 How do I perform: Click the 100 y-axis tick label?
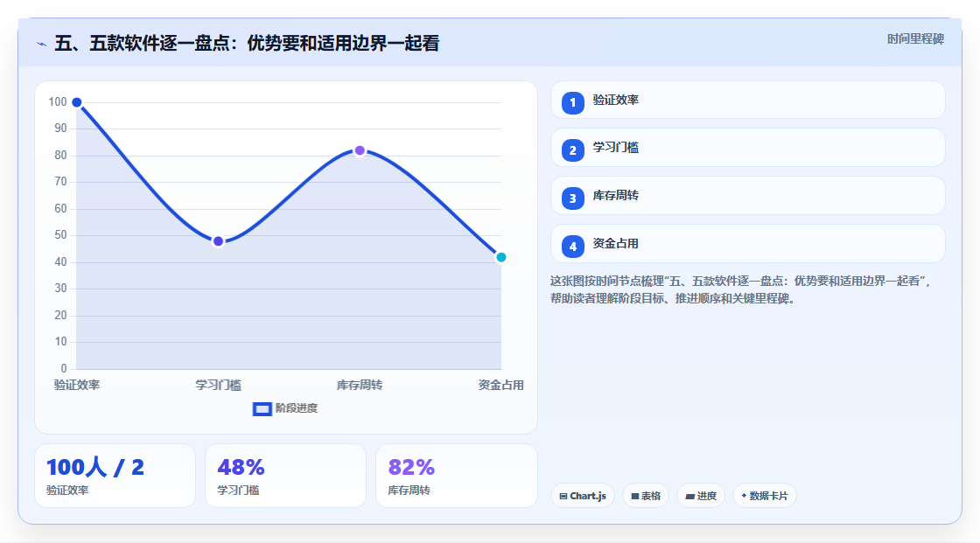pyautogui.click(x=58, y=101)
